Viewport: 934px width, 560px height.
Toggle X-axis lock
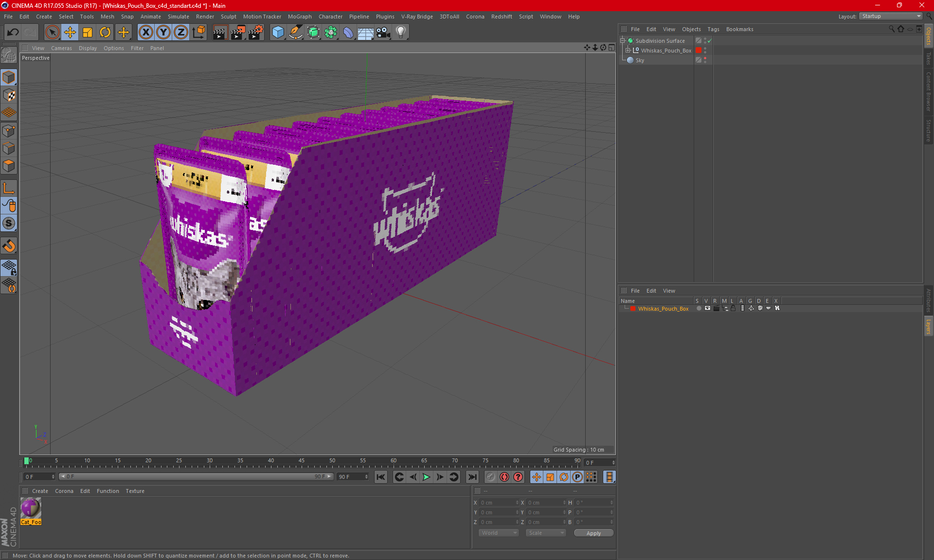click(x=145, y=33)
